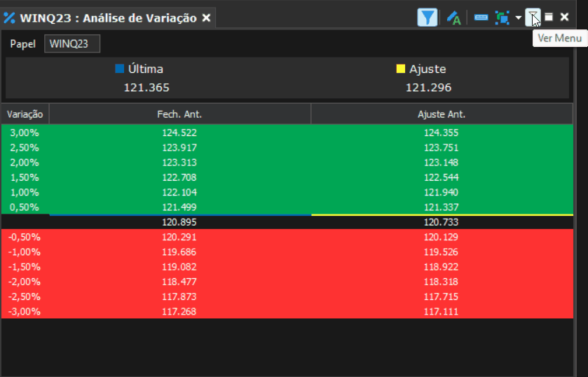This screenshot has height=377, width=588.
Task: Expand the small dropdown arrow in toolbar
Action: (x=518, y=18)
